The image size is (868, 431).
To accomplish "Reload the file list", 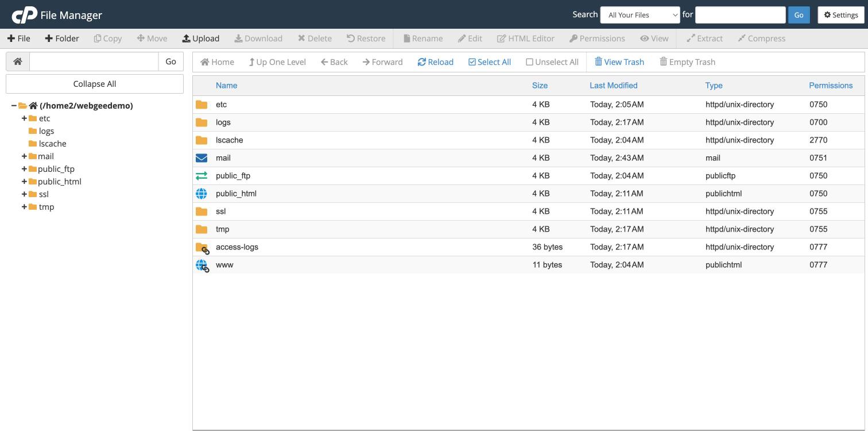I will 436,62.
